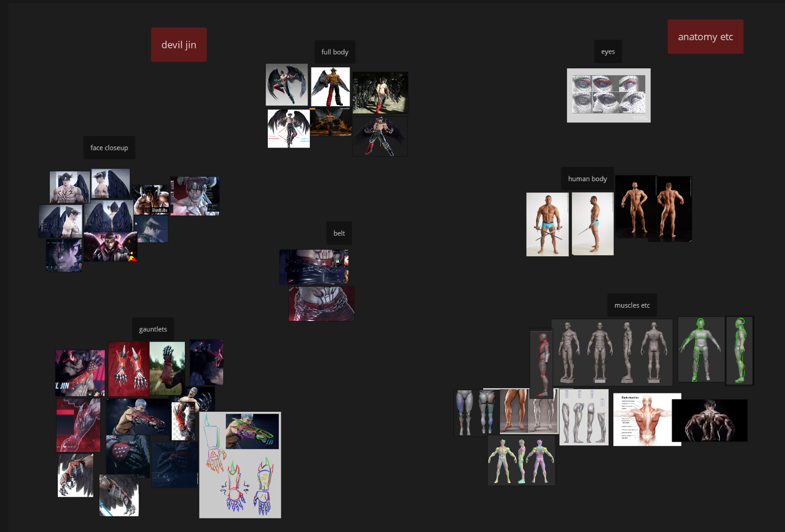Select the gauntlet color sketch sheet
This screenshot has width=785, height=532.
point(240,465)
